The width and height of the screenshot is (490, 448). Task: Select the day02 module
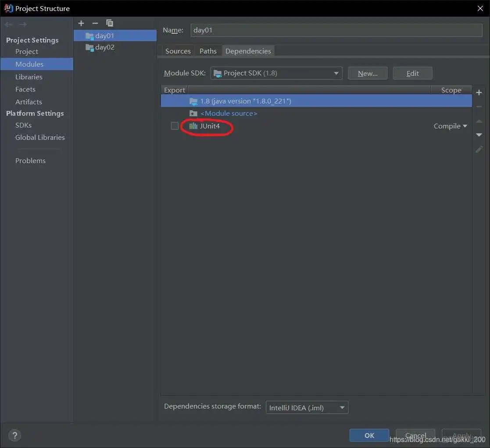[104, 47]
